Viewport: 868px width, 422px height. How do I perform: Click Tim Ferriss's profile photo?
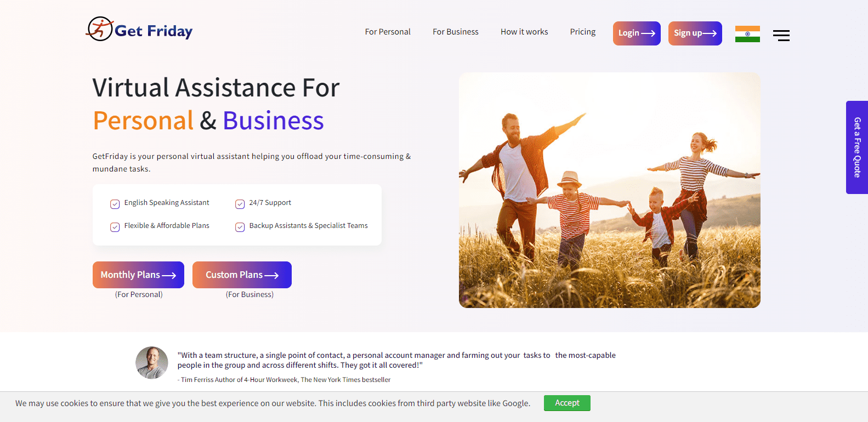tap(152, 363)
